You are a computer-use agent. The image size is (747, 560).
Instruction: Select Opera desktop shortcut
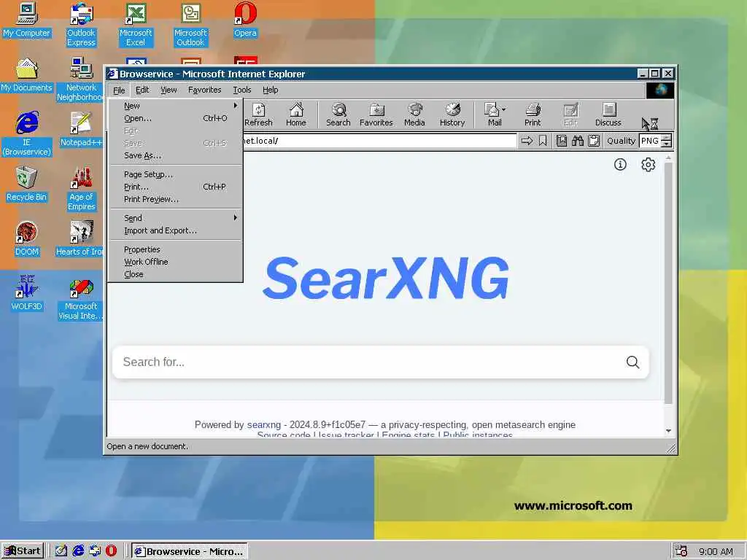(245, 20)
